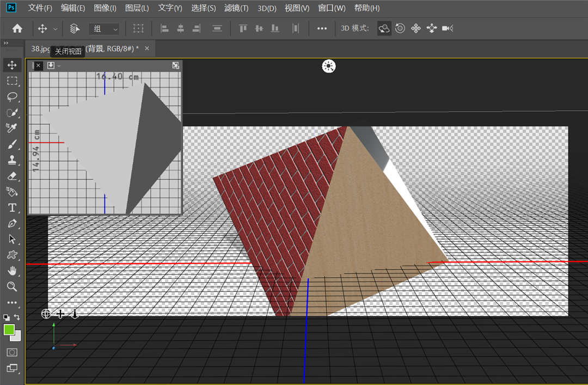Select the Zoom magnifier tool
This screenshot has height=385, width=588.
click(x=11, y=286)
